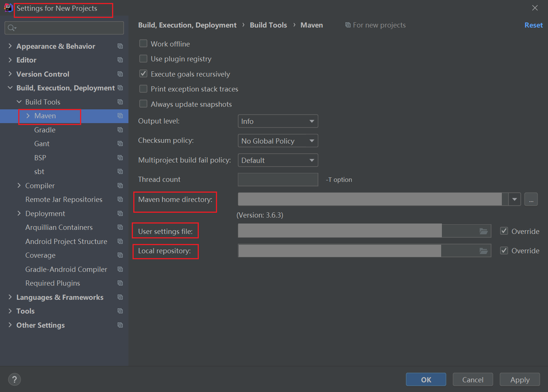Open the Checksum policy dropdown
Screen dimensions: 548x392
click(278, 141)
